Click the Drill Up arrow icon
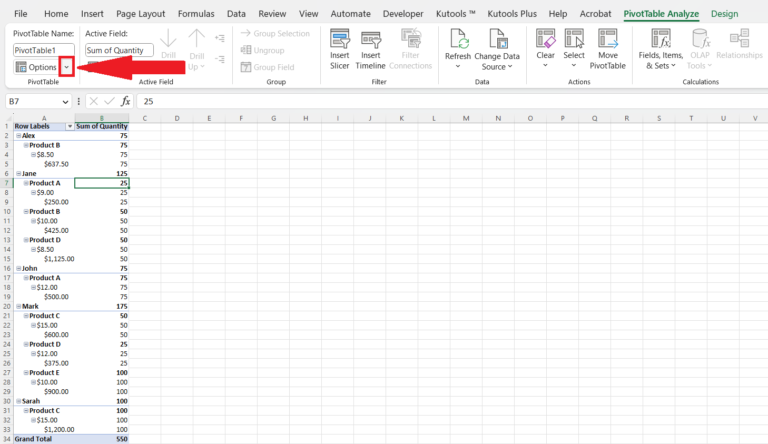 point(196,38)
